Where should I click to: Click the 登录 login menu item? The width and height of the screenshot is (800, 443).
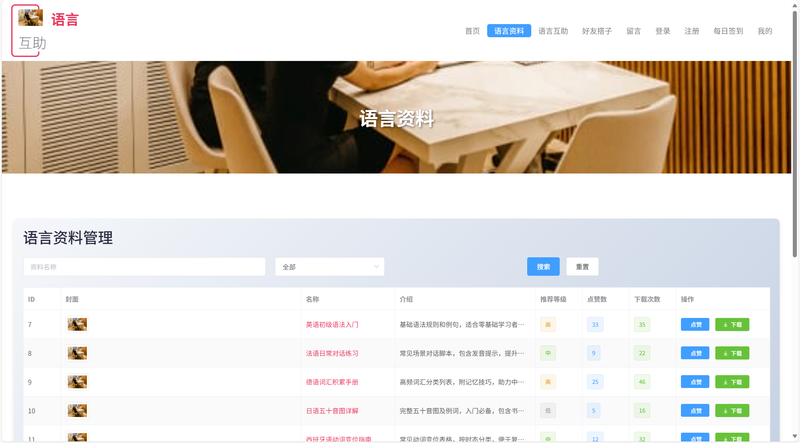663,31
